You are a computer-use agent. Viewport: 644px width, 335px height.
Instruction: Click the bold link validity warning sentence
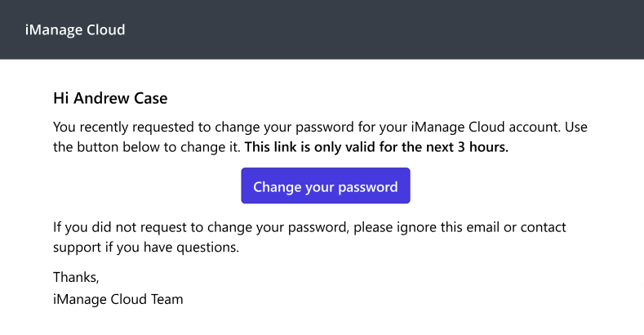pos(376,148)
